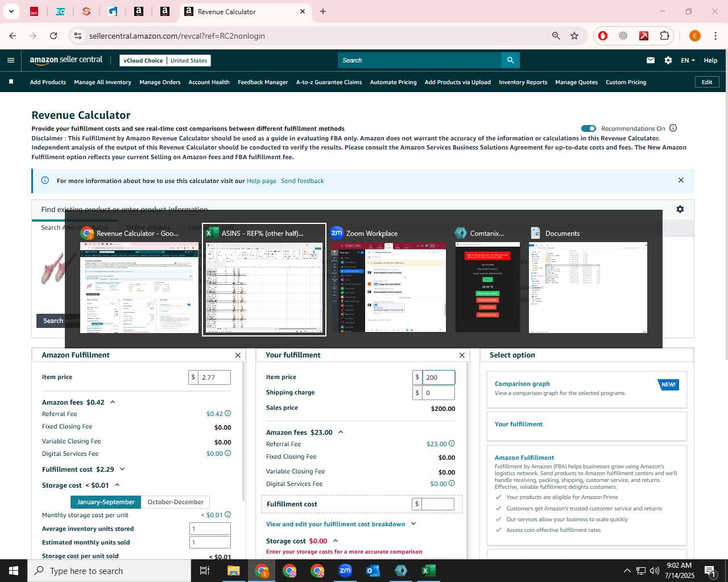728x582 pixels.
Task: Open Automate Pricing menu item
Action: 393,82
